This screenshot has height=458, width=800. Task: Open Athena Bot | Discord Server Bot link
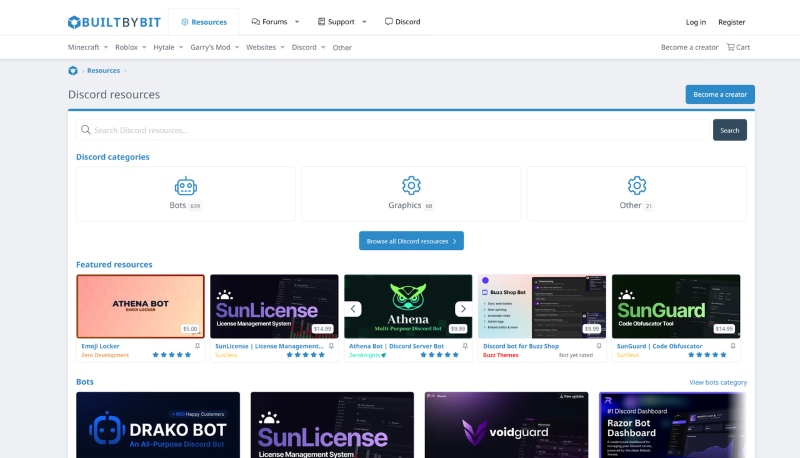[x=396, y=346]
